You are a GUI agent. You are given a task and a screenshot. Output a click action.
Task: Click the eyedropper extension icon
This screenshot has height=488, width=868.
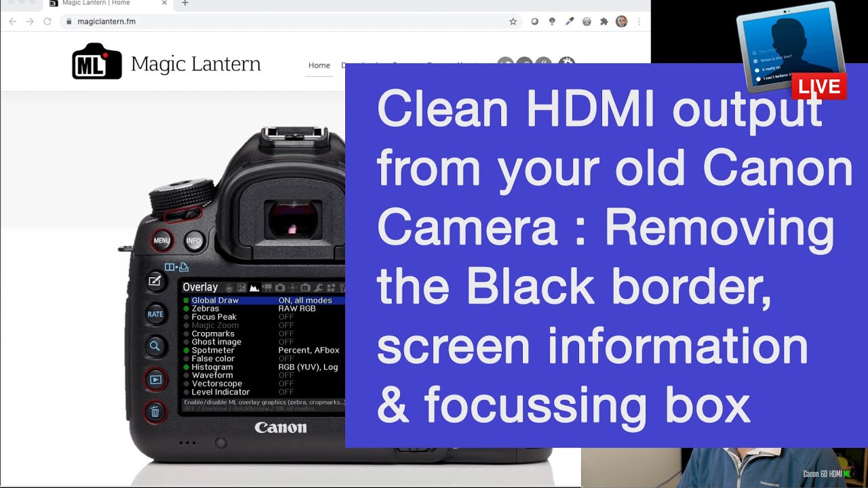pyautogui.click(x=570, y=22)
